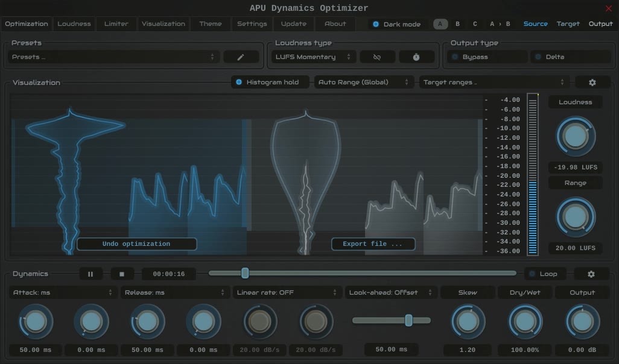Click the first Release knob

pyautogui.click(x=147, y=322)
